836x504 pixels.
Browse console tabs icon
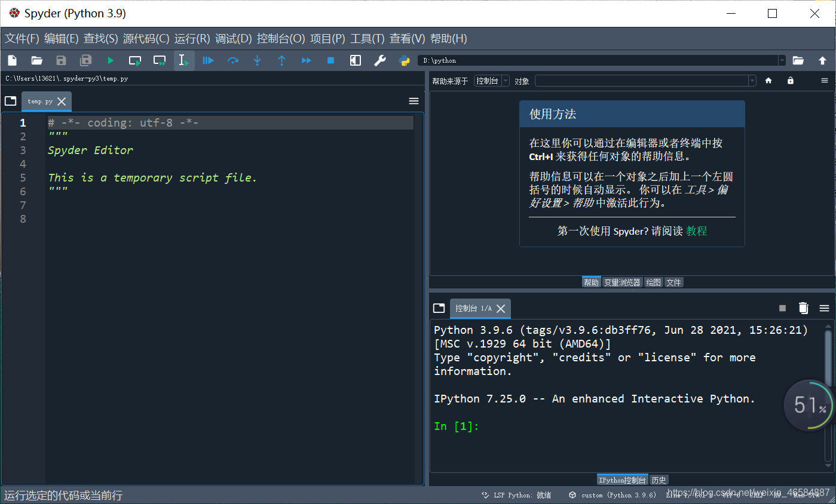(x=439, y=308)
